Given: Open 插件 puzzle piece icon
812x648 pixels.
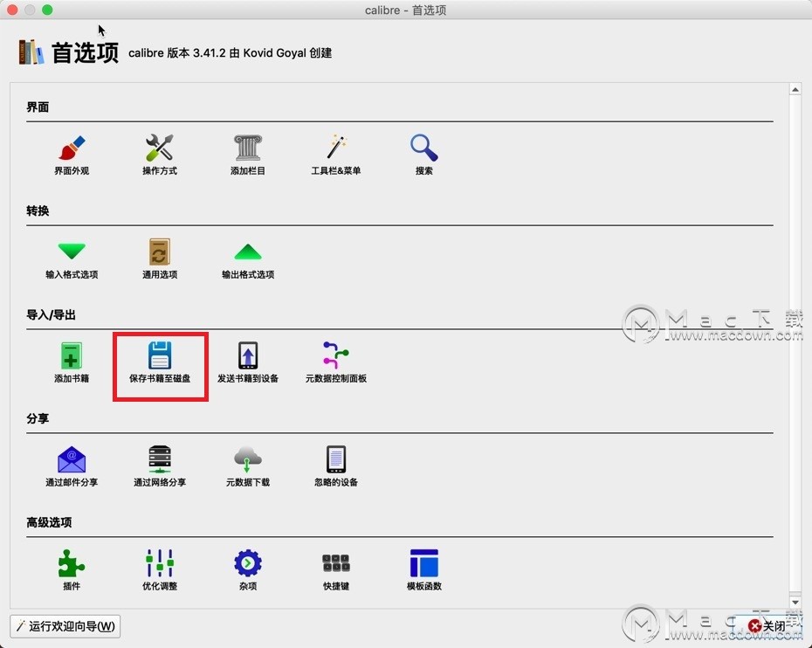Looking at the screenshot, I should coord(72,563).
